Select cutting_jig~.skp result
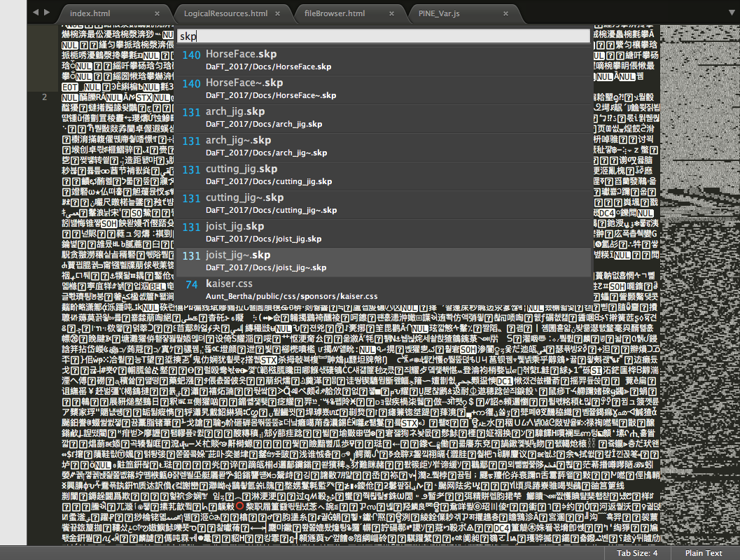The width and height of the screenshot is (740, 560). [384, 204]
